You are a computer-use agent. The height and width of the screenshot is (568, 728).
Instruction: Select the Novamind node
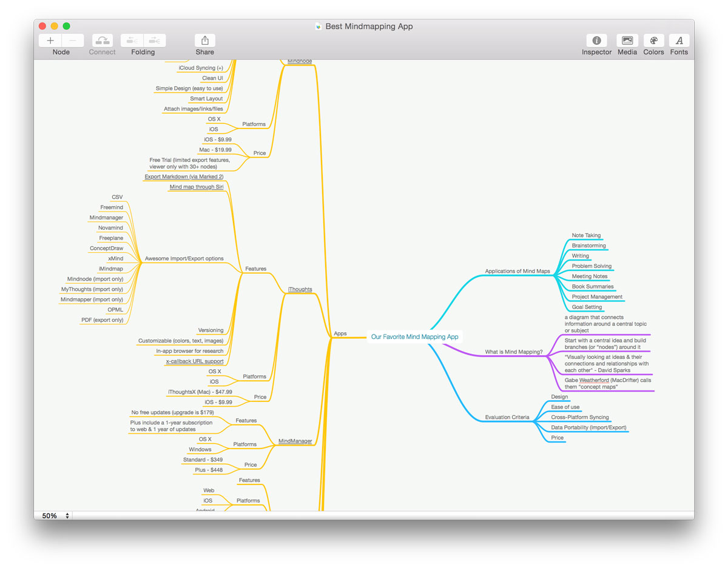tap(110, 228)
